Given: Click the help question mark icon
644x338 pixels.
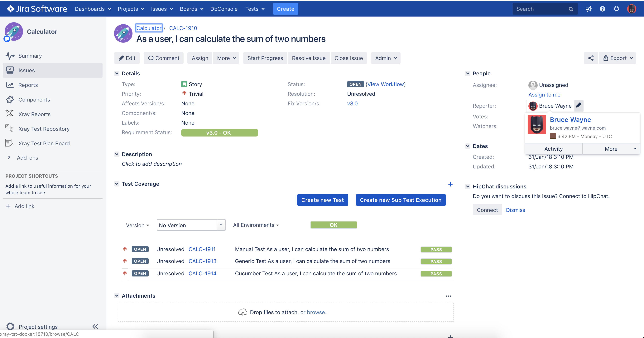Looking at the screenshot, I should 602,9.
